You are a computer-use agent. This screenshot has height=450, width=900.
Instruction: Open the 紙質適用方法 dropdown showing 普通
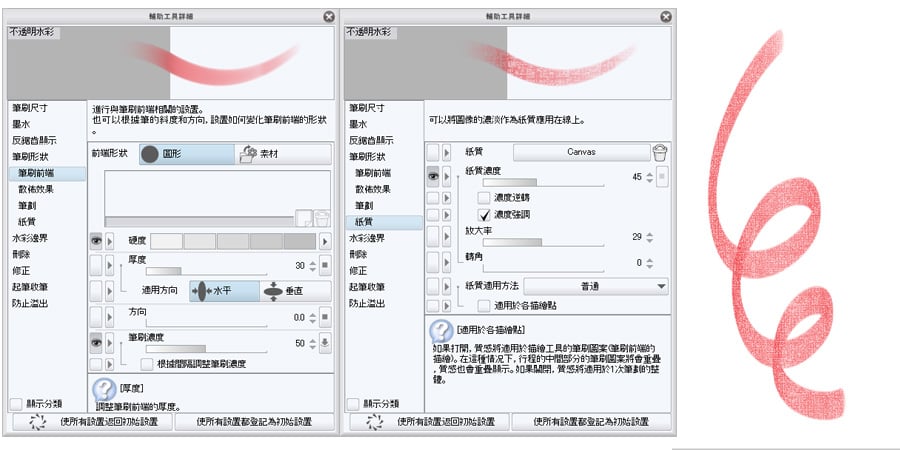pyautogui.click(x=596, y=287)
